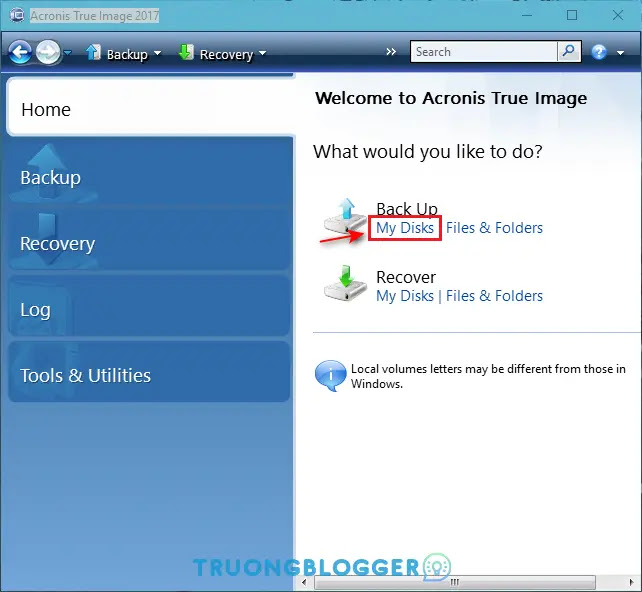The image size is (642, 592).
Task: Click the Recover disk icon
Action: pyautogui.click(x=345, y=283)
